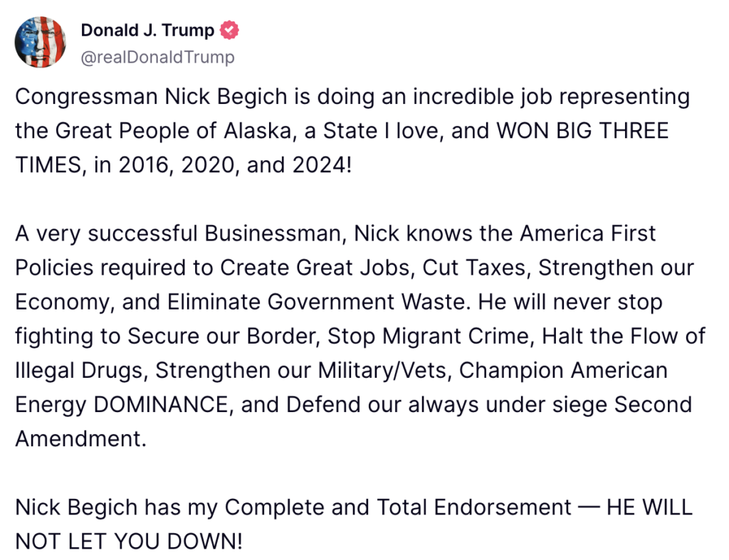The height and width of the screenshot is (560, 729).
Task: Click the word 'Amendment.' ending second paragraph
Action: [x=80, y=439]
